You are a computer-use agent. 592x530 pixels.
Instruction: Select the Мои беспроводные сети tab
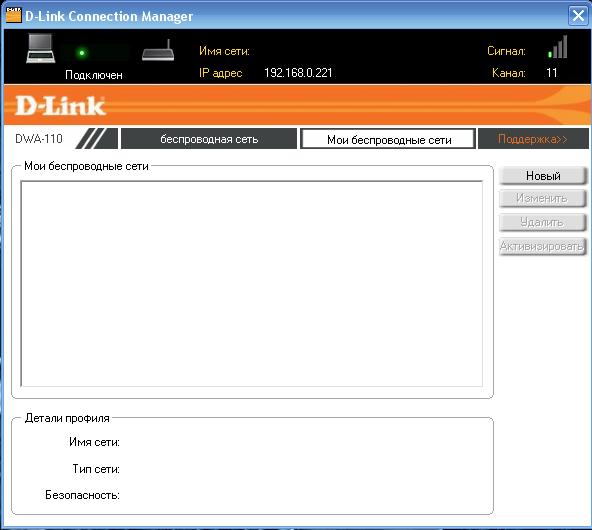pos(388,139)
